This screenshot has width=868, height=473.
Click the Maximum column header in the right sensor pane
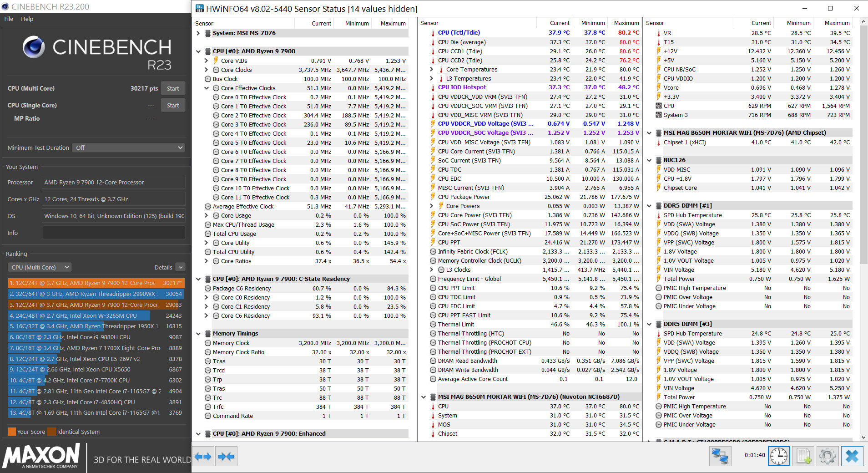(837, 23)
